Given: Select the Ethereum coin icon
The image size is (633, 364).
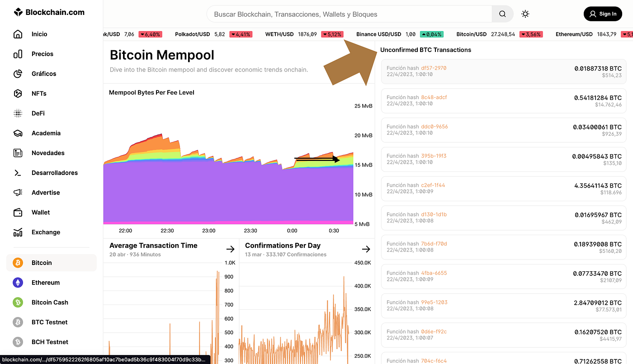Looking at the screenshot, I should coord(18,283).
